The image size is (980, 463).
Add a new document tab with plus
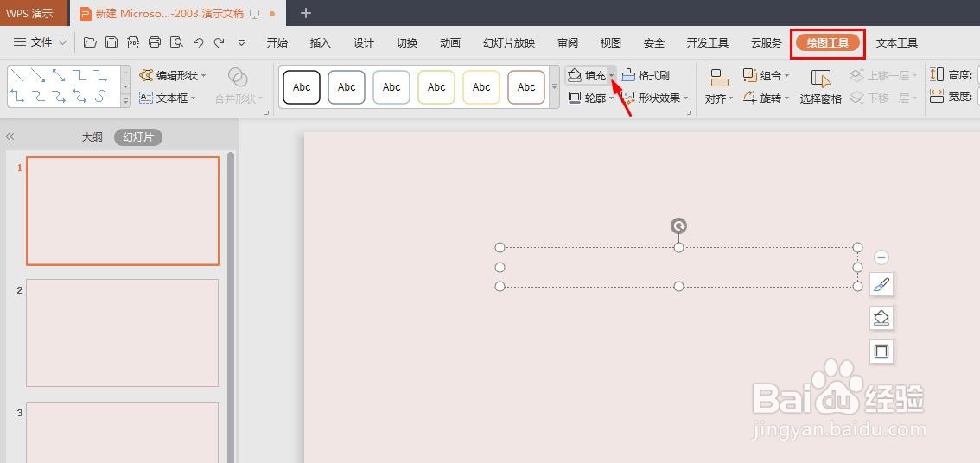click(x=306, y=13)
